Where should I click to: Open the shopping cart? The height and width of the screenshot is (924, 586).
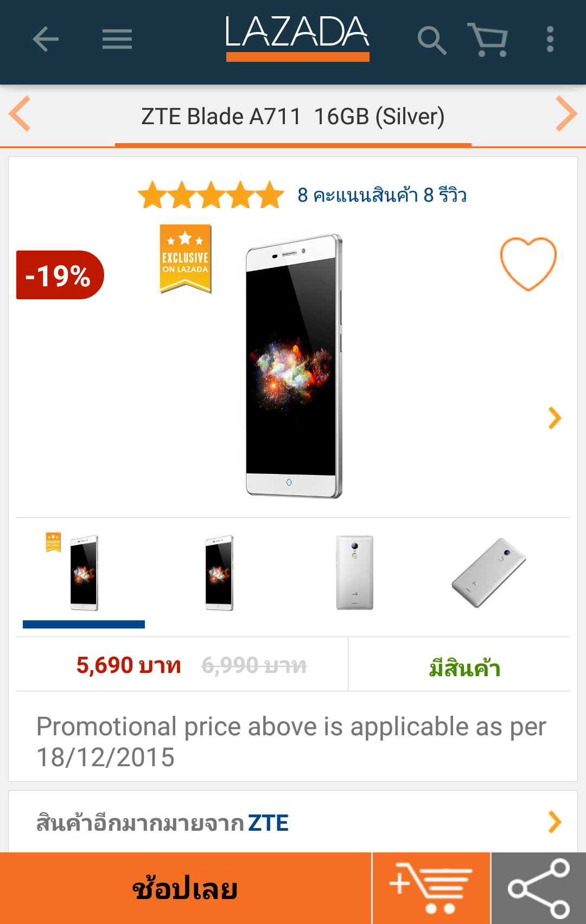click(488, 40)
